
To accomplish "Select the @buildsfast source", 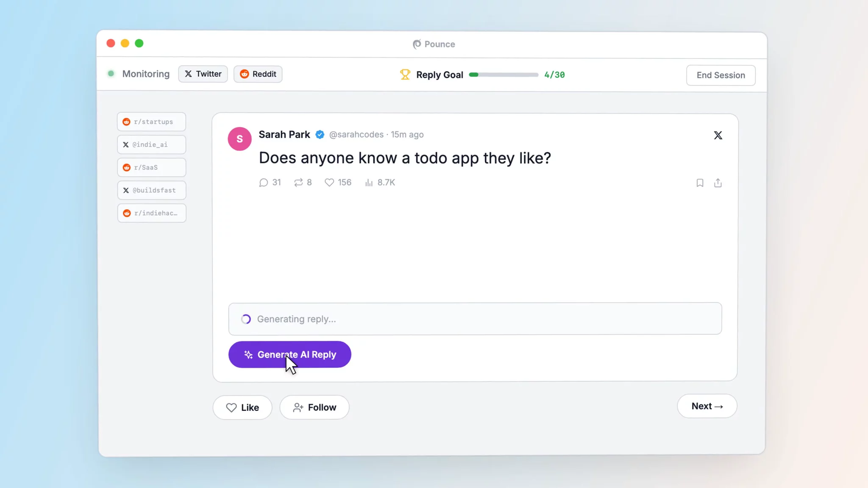I will [152, 190].
